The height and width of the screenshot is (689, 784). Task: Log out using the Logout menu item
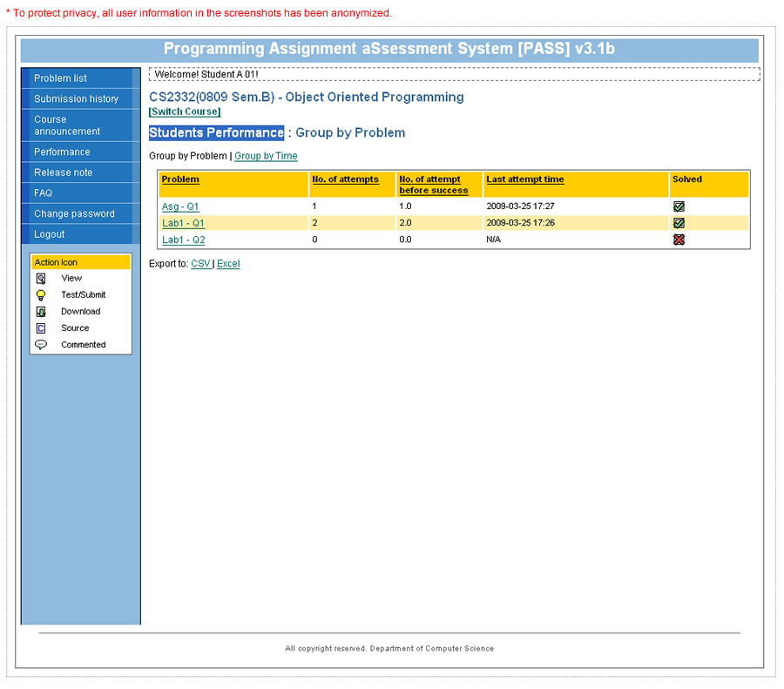50,234
